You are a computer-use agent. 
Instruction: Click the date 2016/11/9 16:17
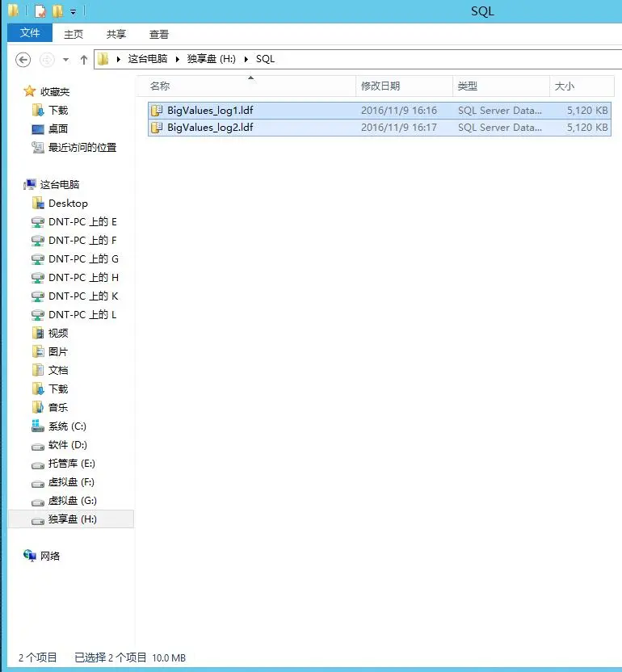point(399,128)
